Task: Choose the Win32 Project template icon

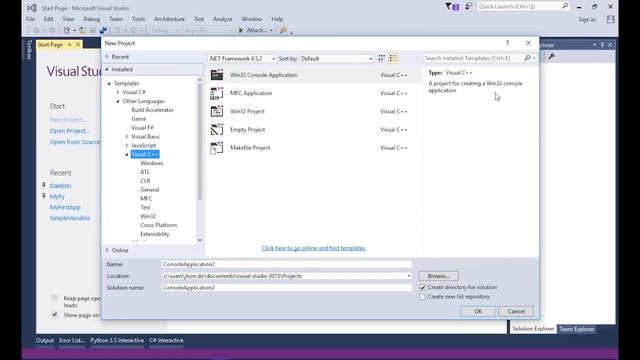Action: 217,111
